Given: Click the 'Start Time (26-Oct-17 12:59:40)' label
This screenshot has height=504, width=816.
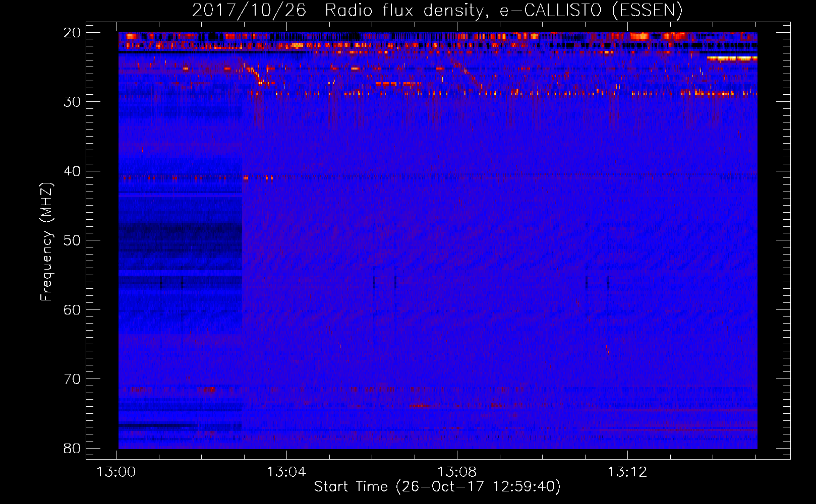Looking at the screenshot, I should (x=437, y=487).
